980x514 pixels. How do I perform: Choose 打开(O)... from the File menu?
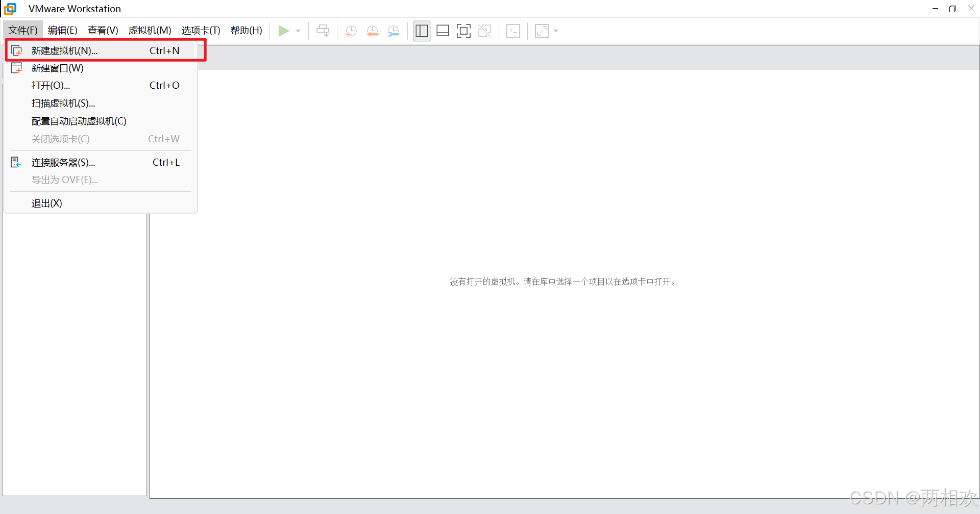(x=101, y=85)
